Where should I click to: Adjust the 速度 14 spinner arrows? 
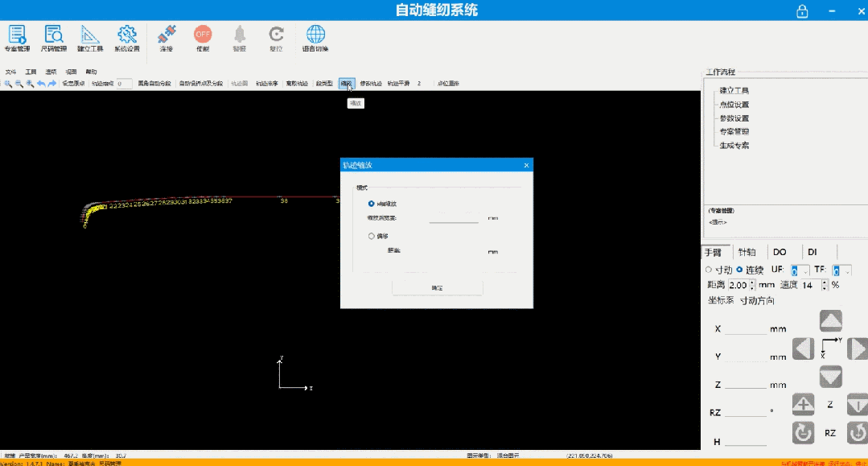tap(825, 285)
